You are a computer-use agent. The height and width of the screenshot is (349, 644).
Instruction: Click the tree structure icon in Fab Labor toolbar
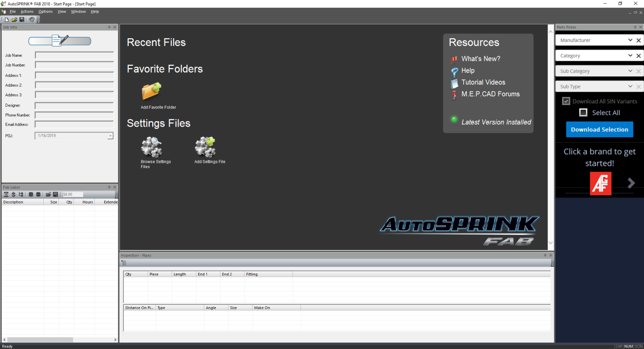coord(21,194)
